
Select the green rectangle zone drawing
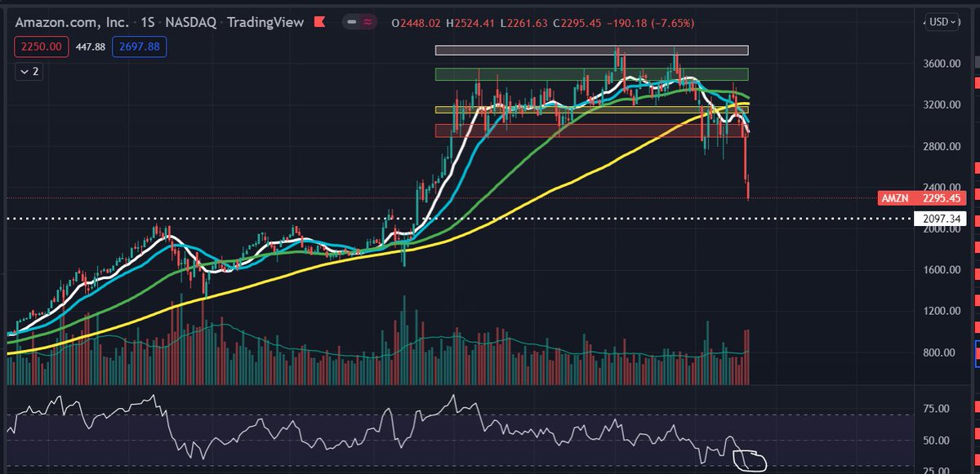tap(592, 74)
